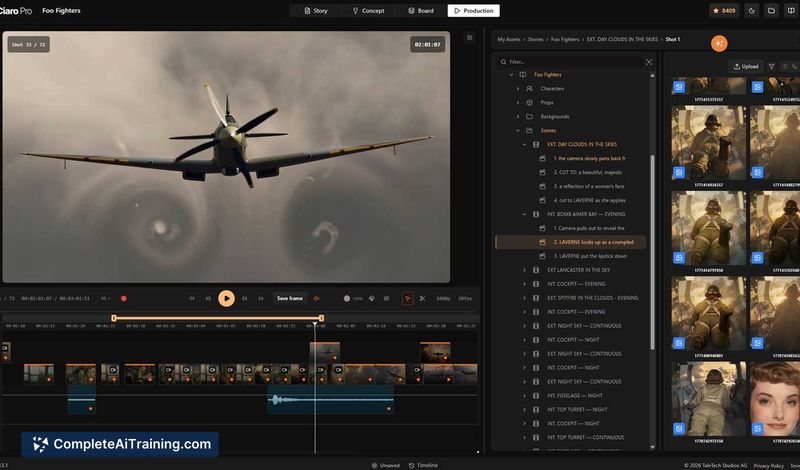Select INT. TOP TURRET — CONTINUOUS scene
The height and width of the screenshot is (470, 800).
coord(585,437)
